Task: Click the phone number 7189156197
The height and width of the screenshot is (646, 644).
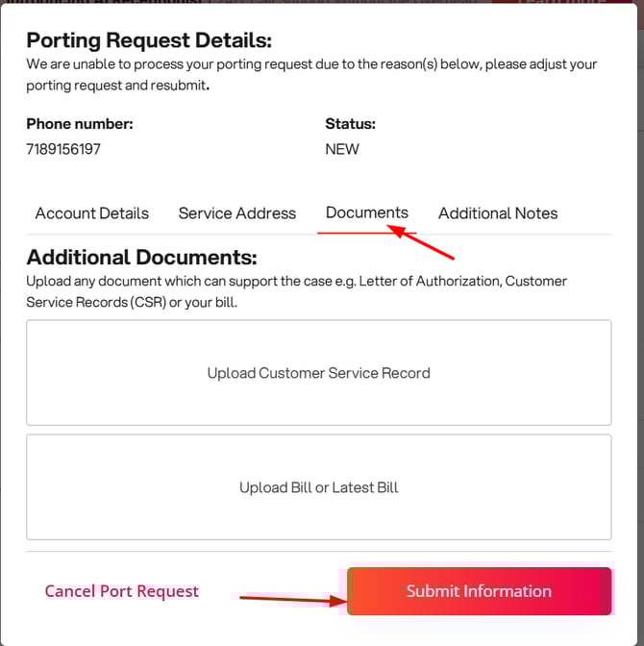Action: [63, 149]
